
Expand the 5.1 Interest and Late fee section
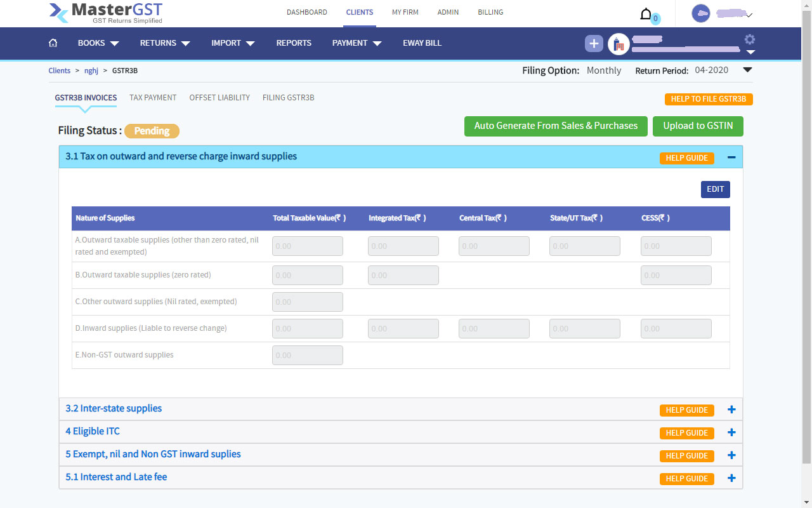(x=731, y=478)
